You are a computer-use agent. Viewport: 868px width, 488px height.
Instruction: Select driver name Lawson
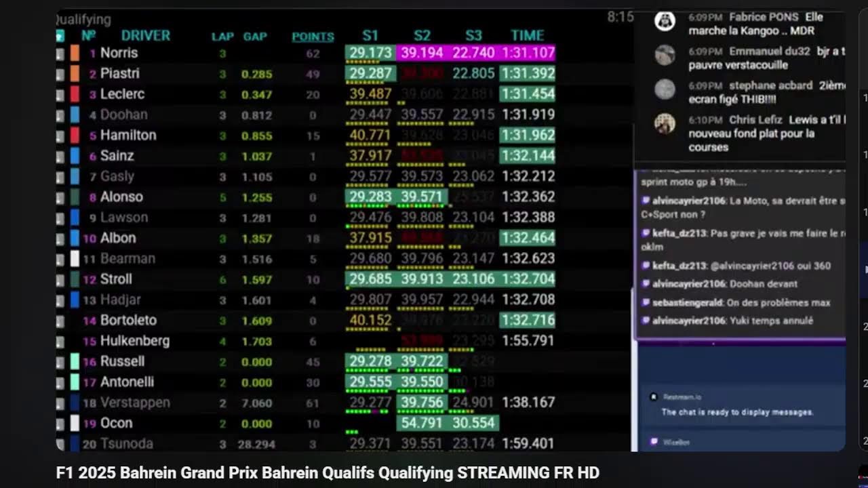(123, 218)
